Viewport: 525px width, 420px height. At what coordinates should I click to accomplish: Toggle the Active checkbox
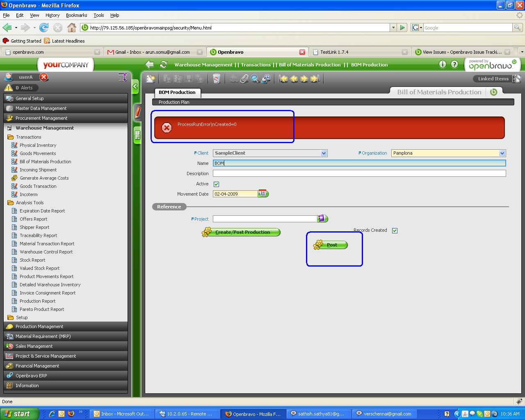[216, 184]
